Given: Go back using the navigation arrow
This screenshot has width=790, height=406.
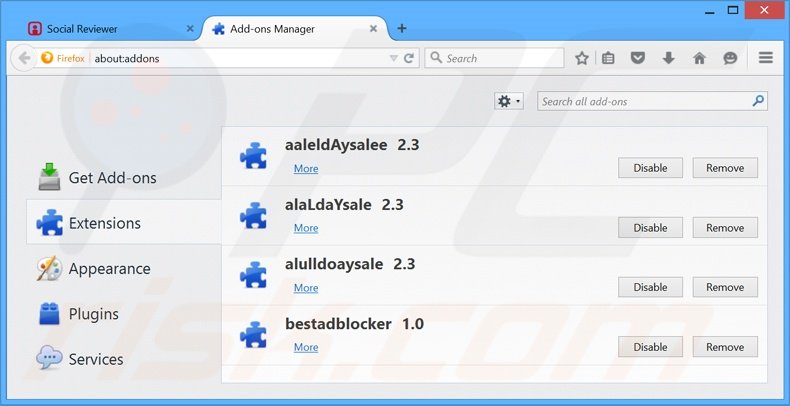Looking at the screenshot, I should point(24,58).
